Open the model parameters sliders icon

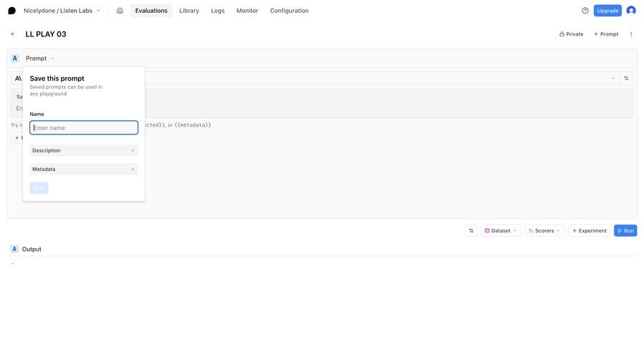626,78
